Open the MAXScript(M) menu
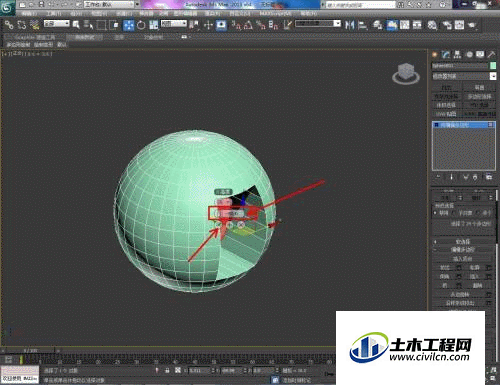This screenshot has width=500, height=385. point(275,14)
